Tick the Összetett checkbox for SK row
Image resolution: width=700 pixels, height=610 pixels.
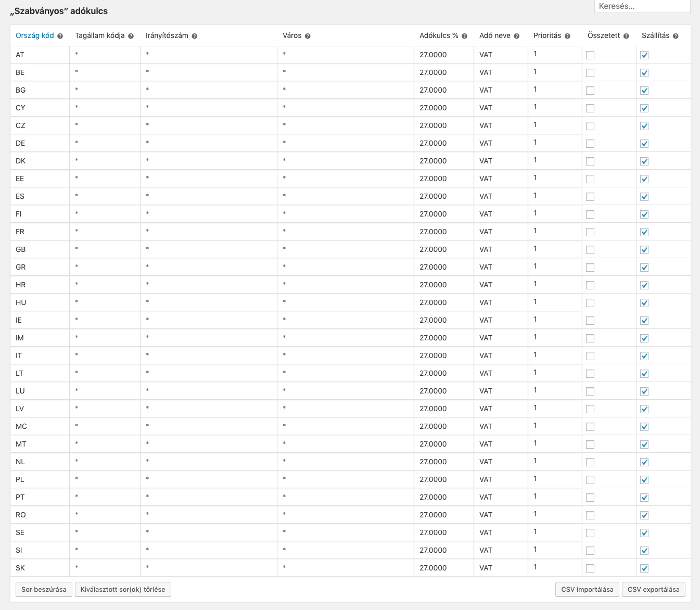pyautogui.click(x=590, y=568)
